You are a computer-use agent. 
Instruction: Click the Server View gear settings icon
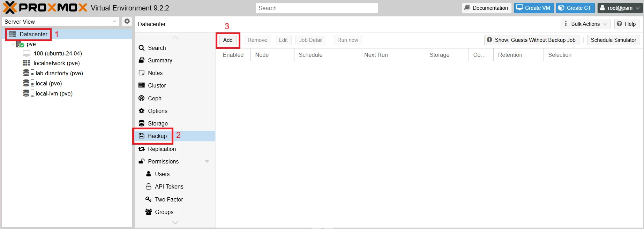(127, 21)
